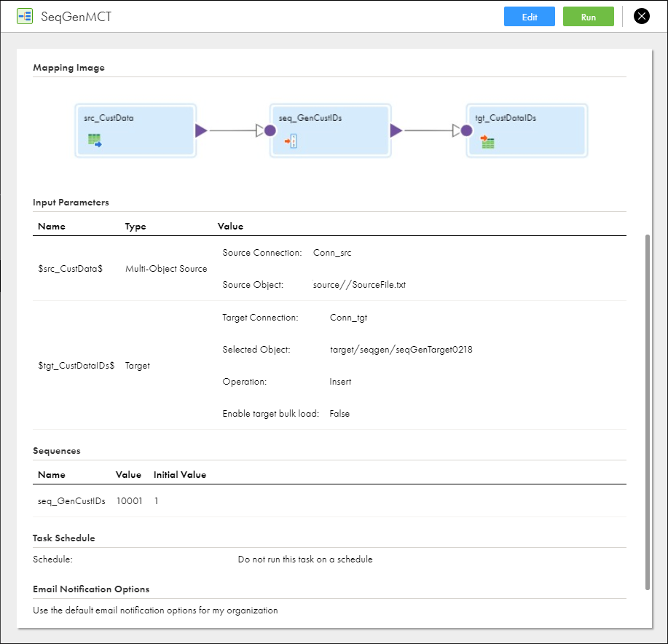Click the sequence value 10001
The image size is (668, 644).
pyautogui.click(x=130, y=501)
